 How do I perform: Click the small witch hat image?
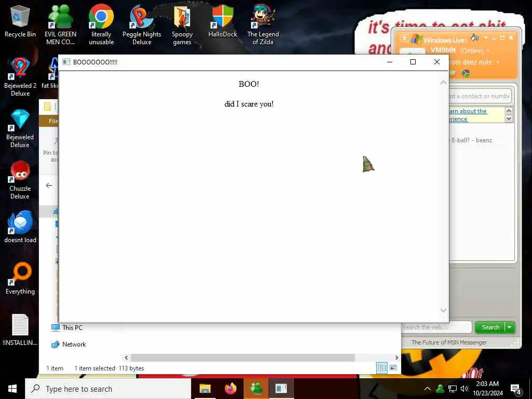[x=368, y=164]
